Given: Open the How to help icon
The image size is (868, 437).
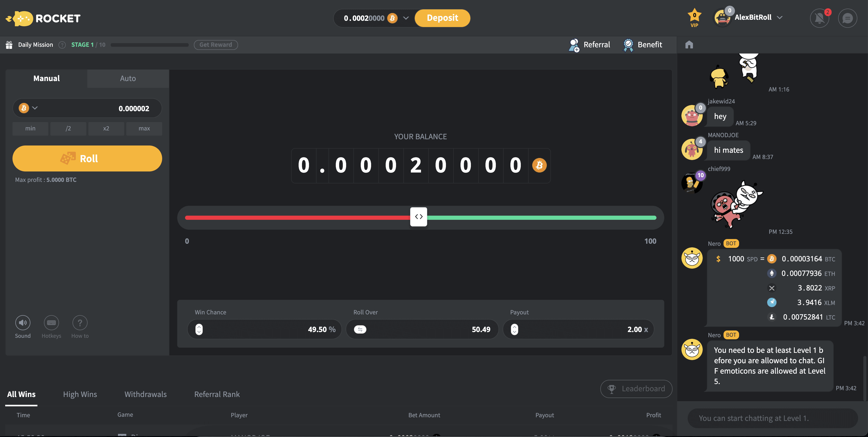Looking at the screenshot, I should point(80,323).
